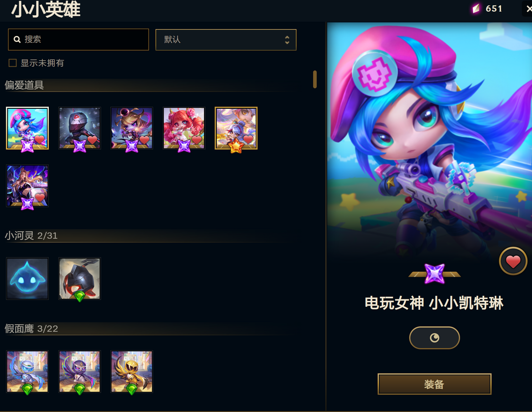Select the blue River Sprite icon
Viewport: 532px width, 412px height.
[x=28, y=279]
